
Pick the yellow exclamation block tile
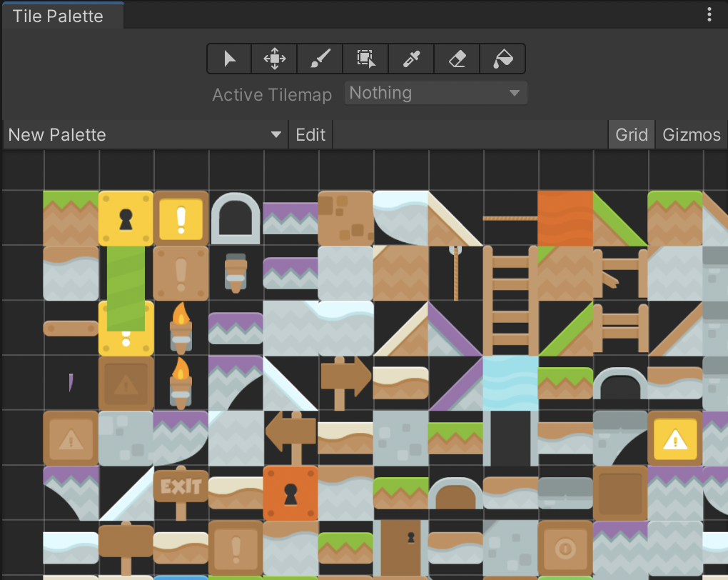tap(181, 218)
